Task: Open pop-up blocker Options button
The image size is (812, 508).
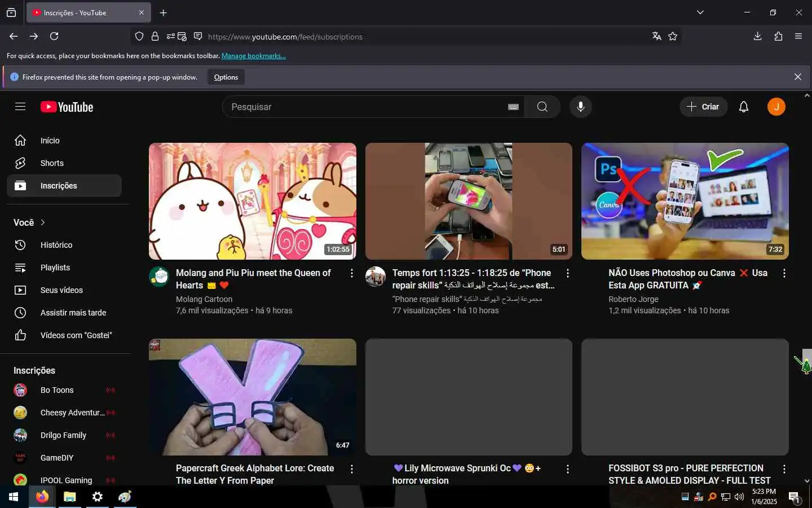Action: coord(226,77)
